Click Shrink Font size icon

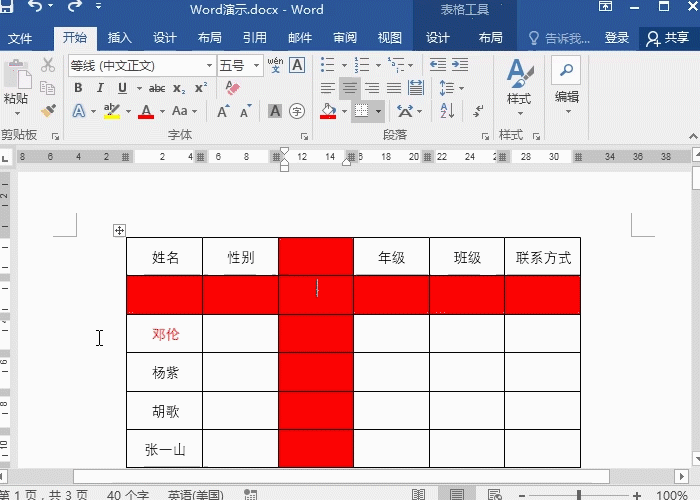(x=246, y=111)
